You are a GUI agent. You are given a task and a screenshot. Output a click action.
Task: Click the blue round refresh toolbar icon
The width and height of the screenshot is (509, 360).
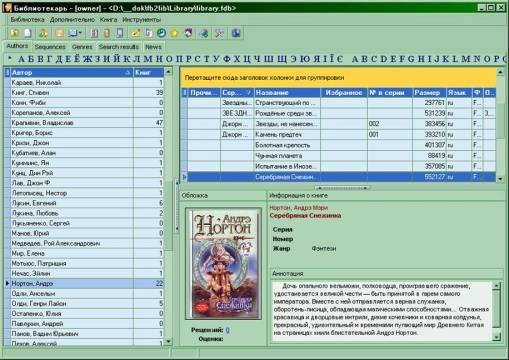tap(162, 33)
